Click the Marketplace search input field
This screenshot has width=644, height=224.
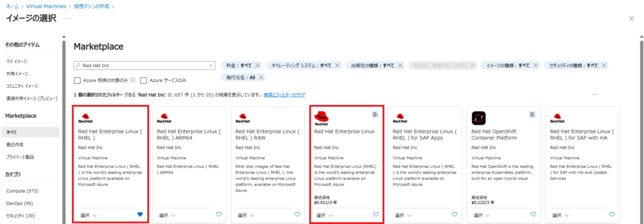144,65
